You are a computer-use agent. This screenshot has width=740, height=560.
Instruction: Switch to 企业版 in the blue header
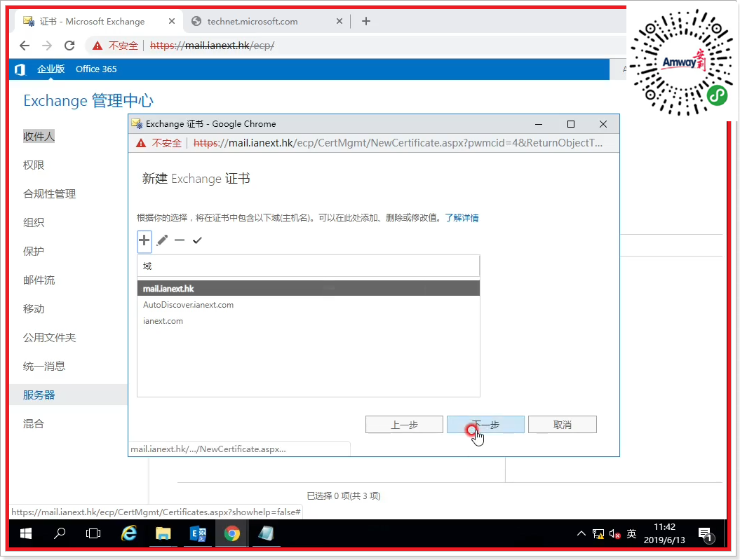click(51, 69)
